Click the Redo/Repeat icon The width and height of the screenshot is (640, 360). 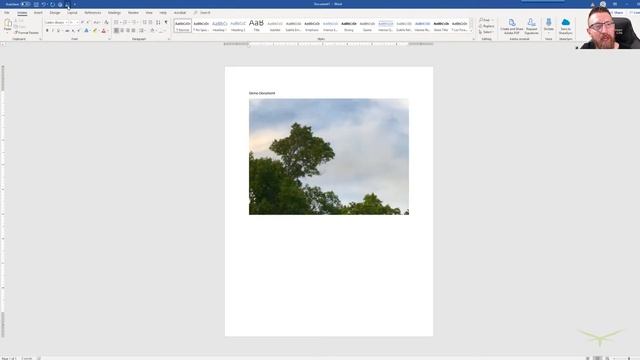click(52, 4)
